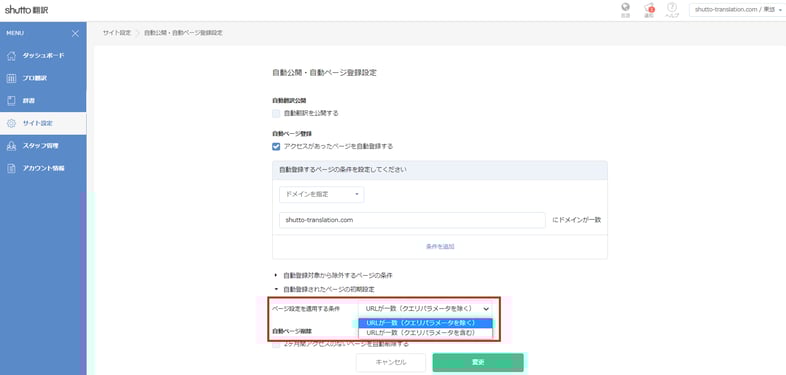Click 自動公開・自動ページ登録設定 breadcrumb
This screenshot has width=786, height=375.
[x=183, y=33]
